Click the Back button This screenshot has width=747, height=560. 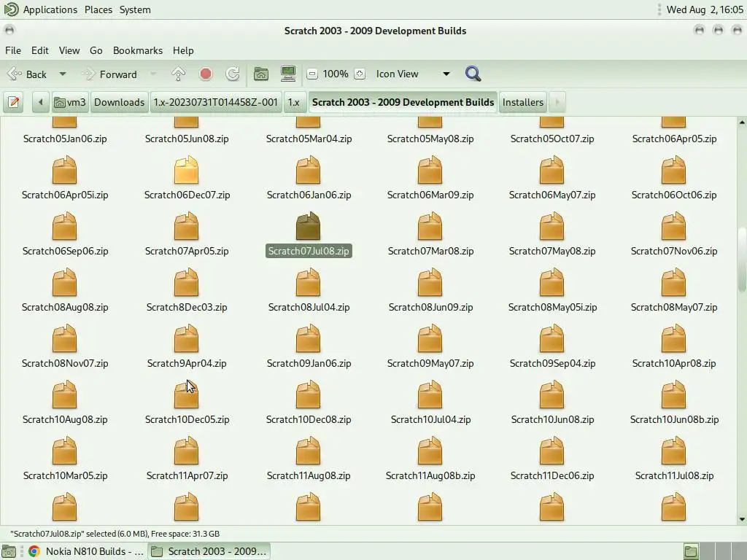tap(28, 74)
